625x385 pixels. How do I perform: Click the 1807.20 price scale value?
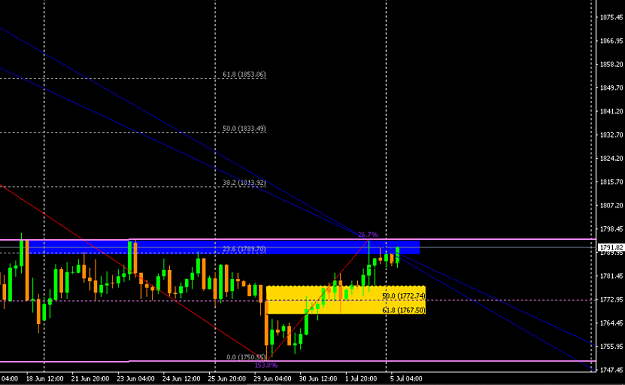pyautogui.click(x=611, y=205)
